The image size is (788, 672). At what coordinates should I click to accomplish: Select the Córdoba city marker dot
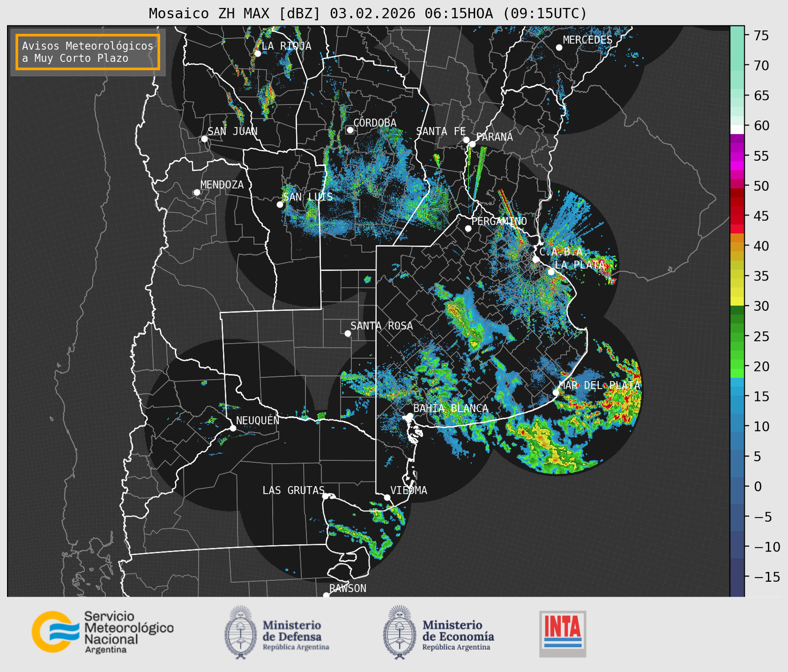click(350, 130)
